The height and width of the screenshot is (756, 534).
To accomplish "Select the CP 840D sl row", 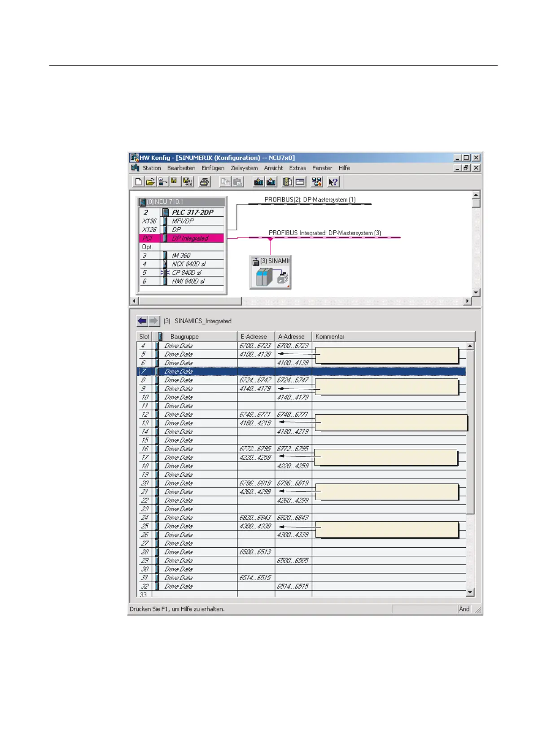I will click(182, 273).
